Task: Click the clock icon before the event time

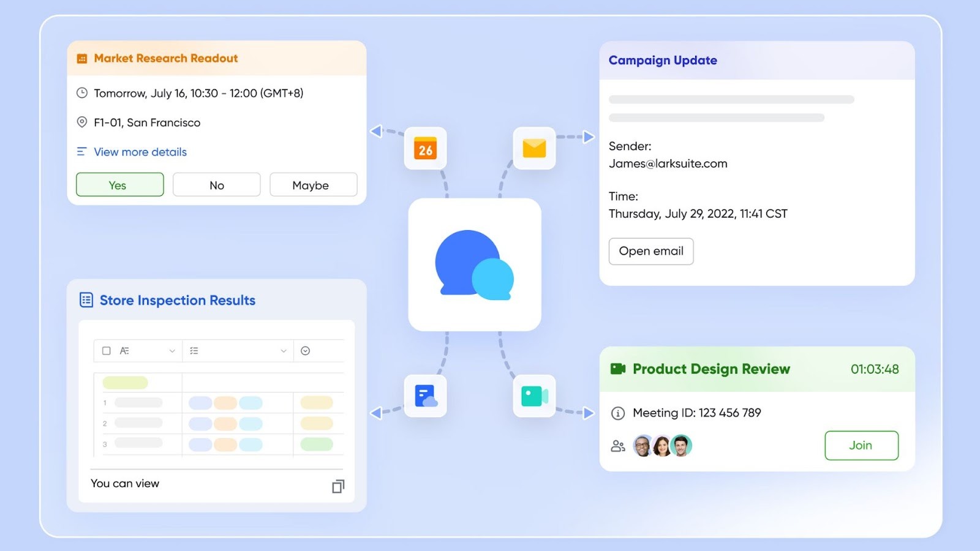Action: pos(82,93)
